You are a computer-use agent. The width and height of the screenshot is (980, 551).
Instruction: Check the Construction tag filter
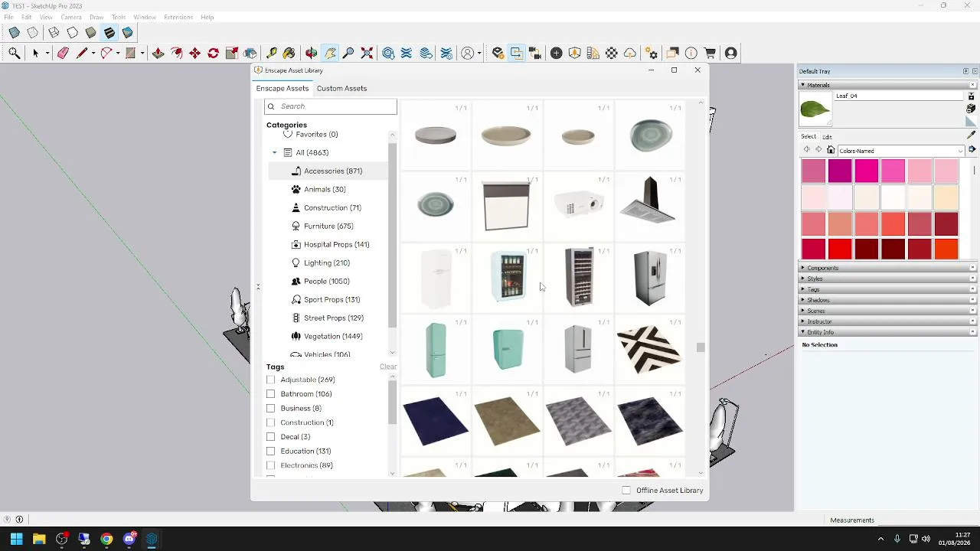(270, 422)
